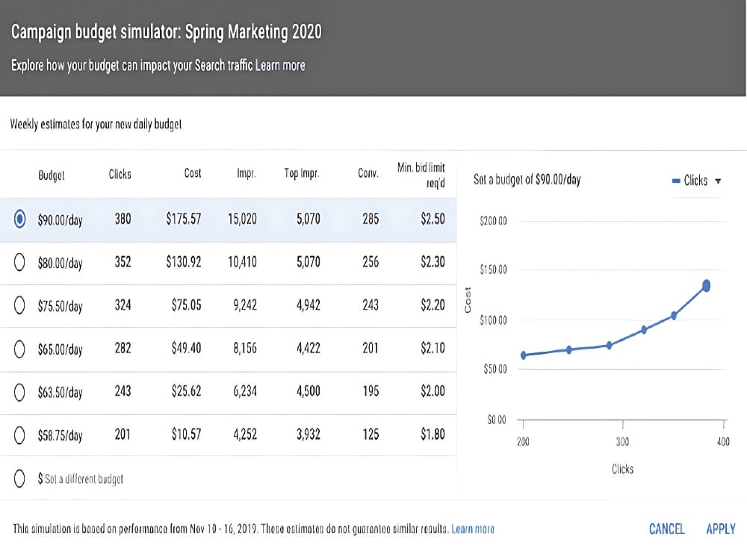Screen dimensions: 747x560
Task: Click the CANCEL button
Action: (x=666, y=529)
